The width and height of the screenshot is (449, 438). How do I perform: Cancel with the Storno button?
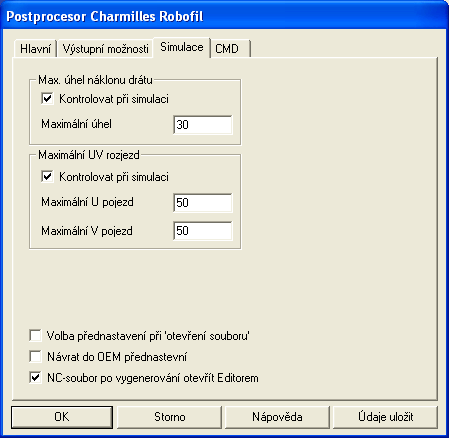click(170, 417)
